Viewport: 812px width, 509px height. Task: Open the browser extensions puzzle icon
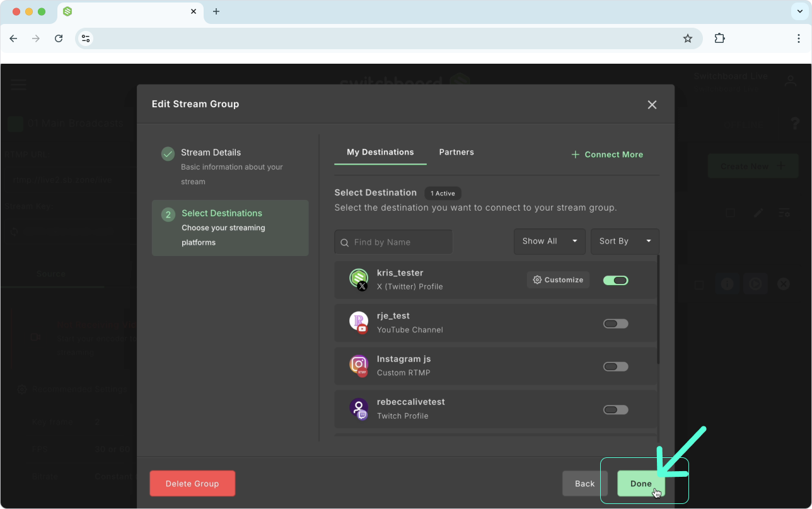tap(719, 38)
